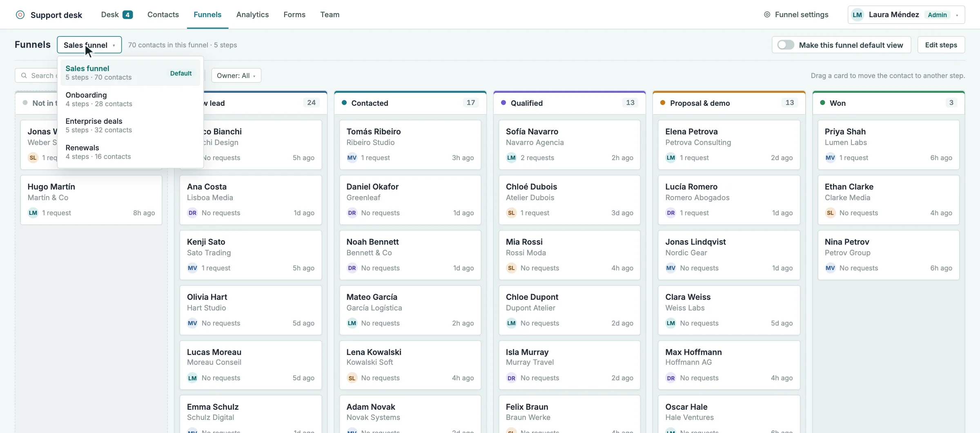Screen dimensions: 980x433
Task: Open the Mia Rossi contact card
Action: pyautogui.click(x=569, y=255)
